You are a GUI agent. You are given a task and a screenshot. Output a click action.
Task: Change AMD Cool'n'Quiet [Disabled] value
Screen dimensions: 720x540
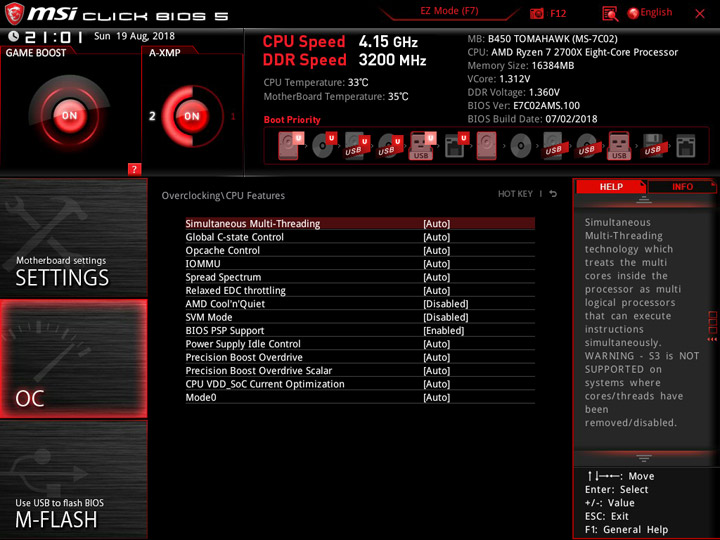click(x=445, y=304)
